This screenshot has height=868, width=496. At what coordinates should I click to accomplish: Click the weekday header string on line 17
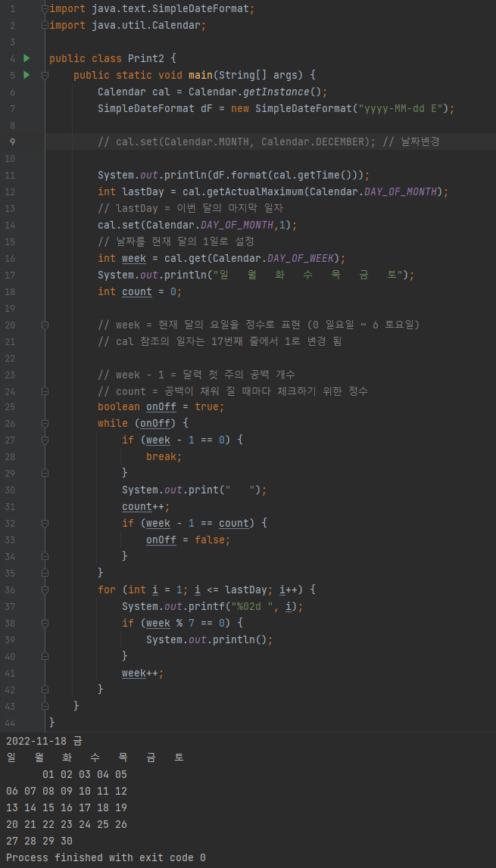[x=308, y=275]
